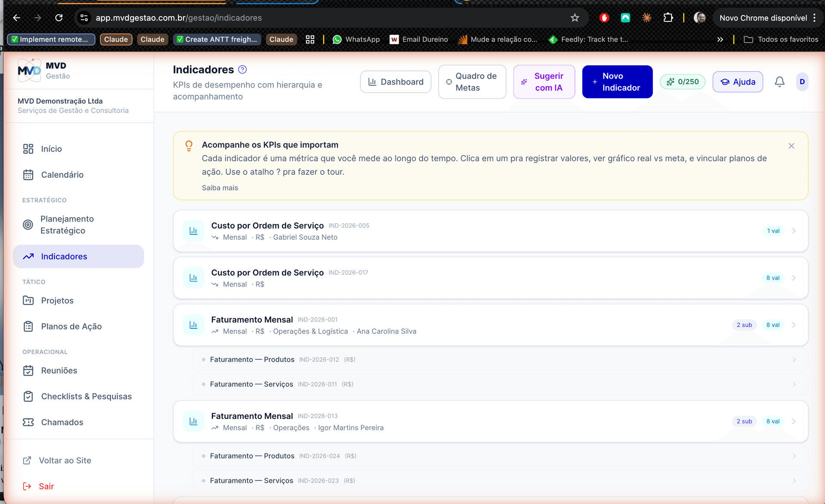Viewport: 825px width, 504px height.
Task: Open the Feedly bookmark
Action: tap(588, 39)
